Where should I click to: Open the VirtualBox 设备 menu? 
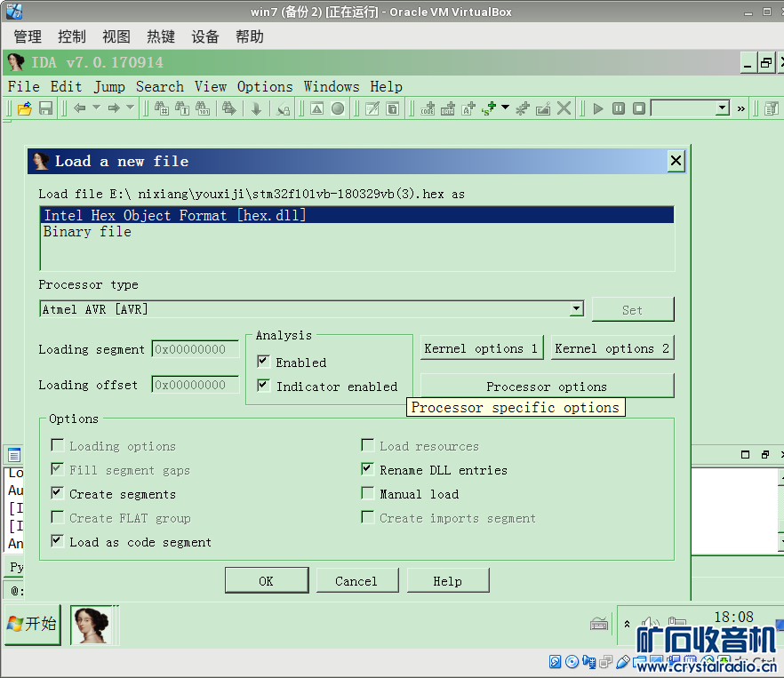click(x=205, y=36)
